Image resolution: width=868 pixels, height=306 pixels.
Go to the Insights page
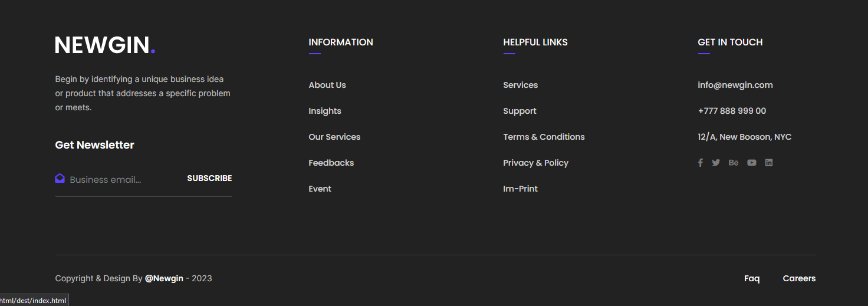[x=325, y=111]
